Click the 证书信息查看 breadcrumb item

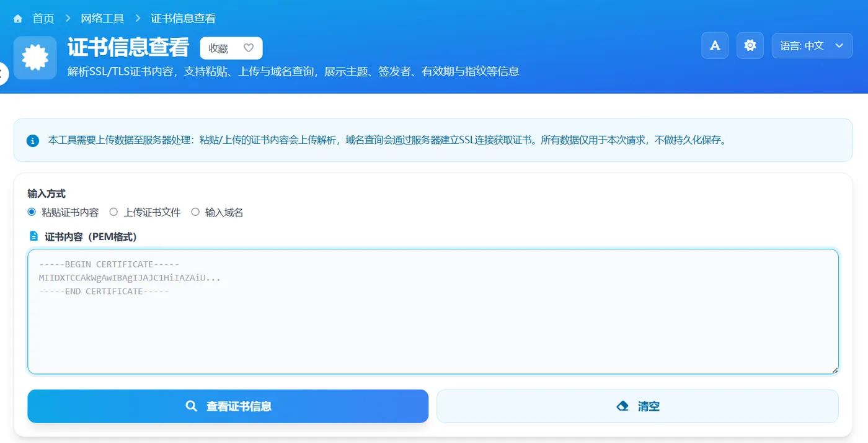coord(183,18)
